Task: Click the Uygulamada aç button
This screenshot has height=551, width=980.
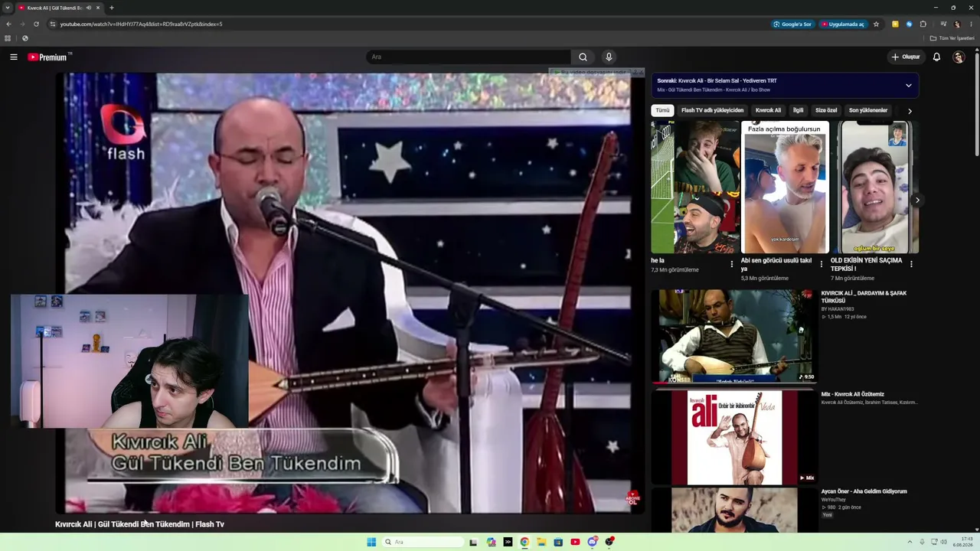Action: tap(842, 24)
